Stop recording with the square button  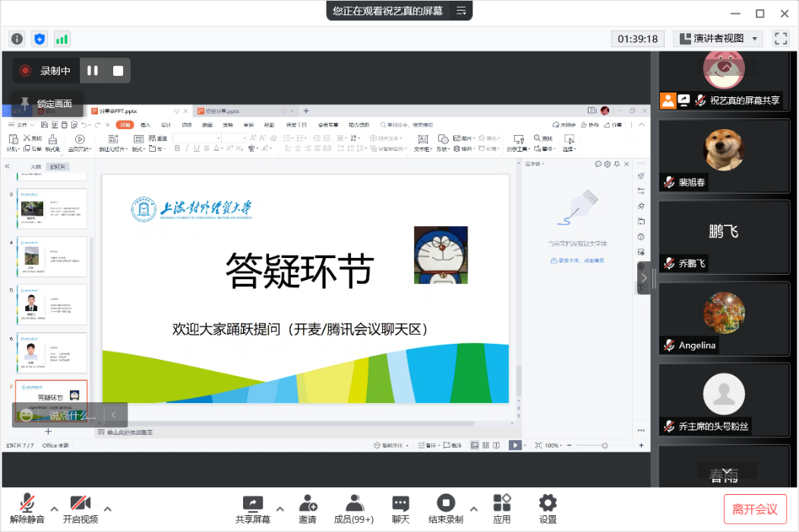pyautogui.click(x=118, y=71)
